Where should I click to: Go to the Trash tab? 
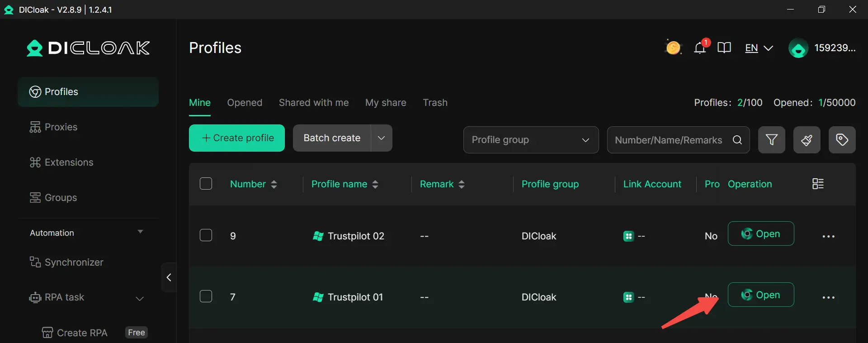435,103
